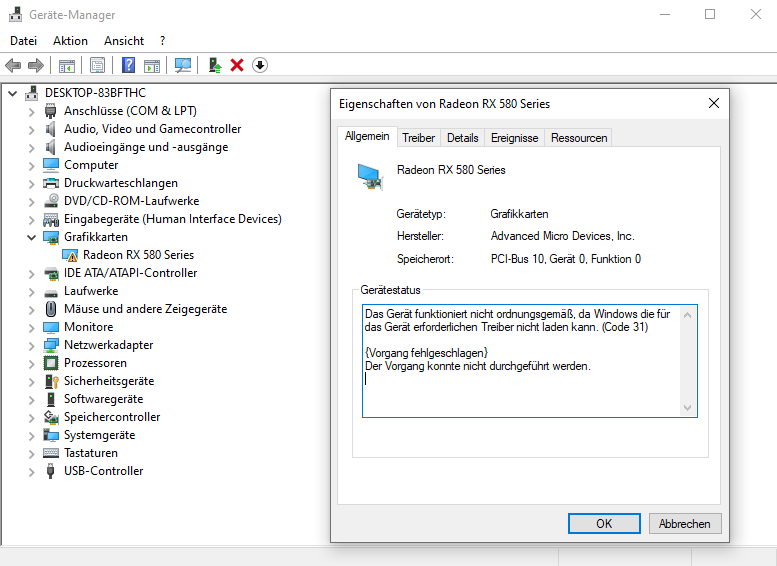Confirm the dialog with OK
The width and height of the screenshot is (777, 566).
604,523
